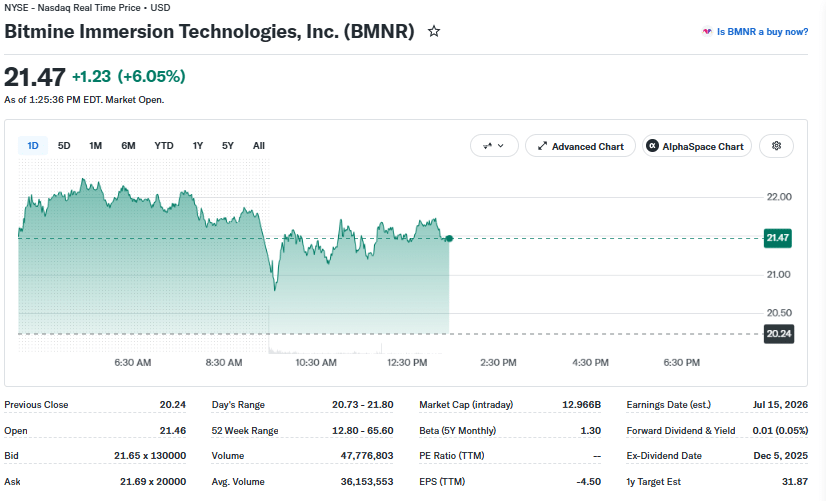Click the Volume value 47,776,803
826x501 pixels.
point(367,455)
